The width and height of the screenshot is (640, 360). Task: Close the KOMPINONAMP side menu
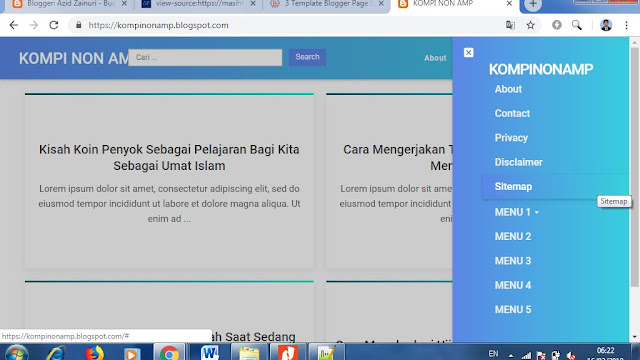click(469, 53)
